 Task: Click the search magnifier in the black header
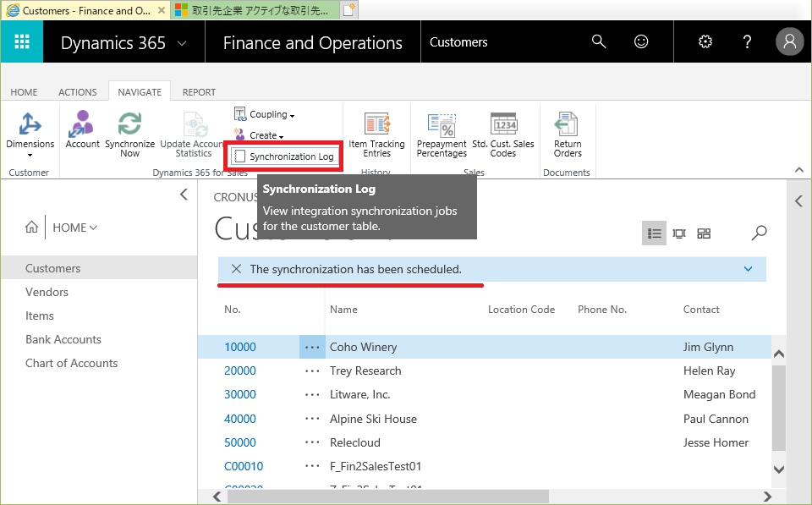599,41
